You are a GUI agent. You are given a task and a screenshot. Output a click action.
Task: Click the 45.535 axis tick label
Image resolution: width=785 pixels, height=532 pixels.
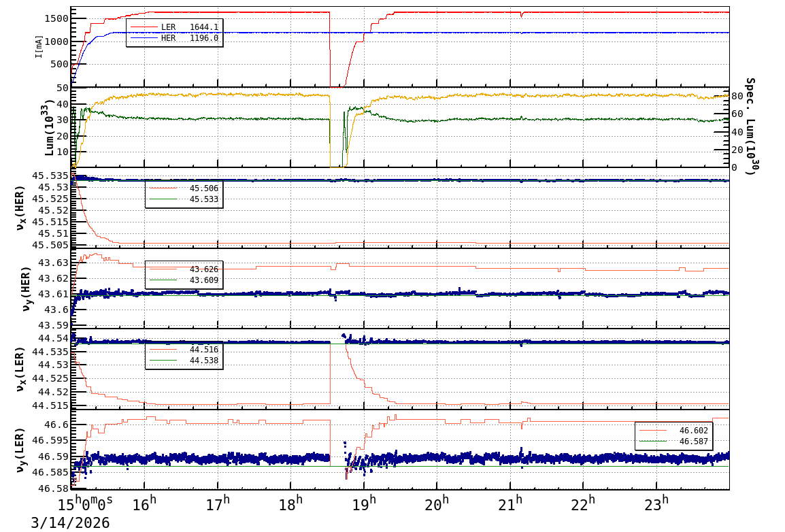50,176
